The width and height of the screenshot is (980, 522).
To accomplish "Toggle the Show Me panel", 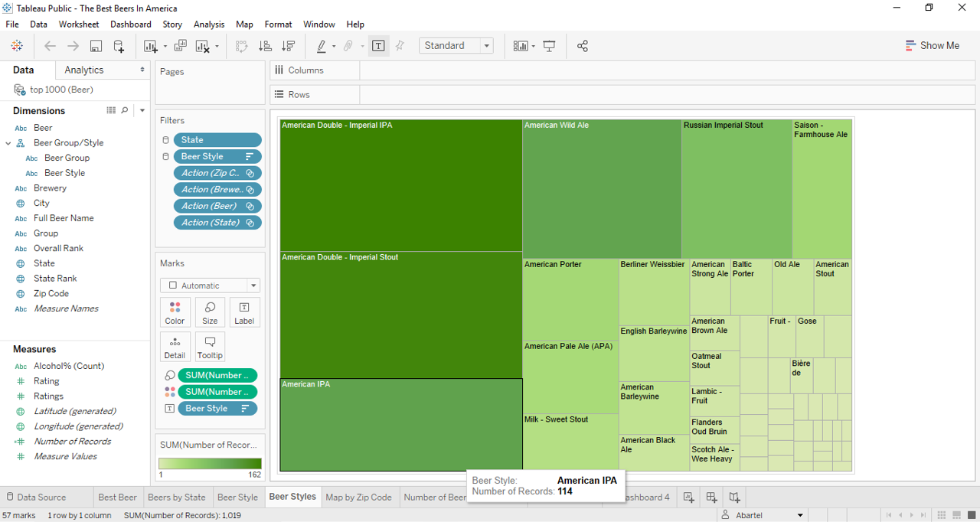I will point(932,46).
